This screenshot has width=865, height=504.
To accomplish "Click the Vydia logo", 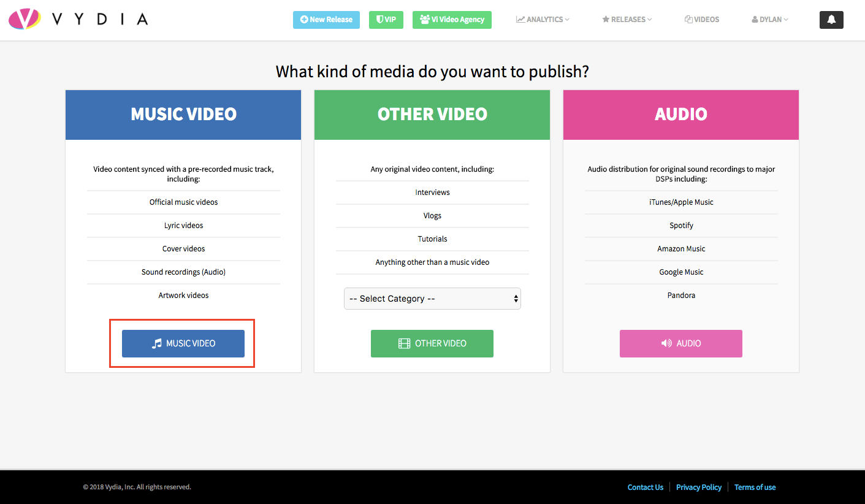I will pyautogui.click(x=78, y=19).
